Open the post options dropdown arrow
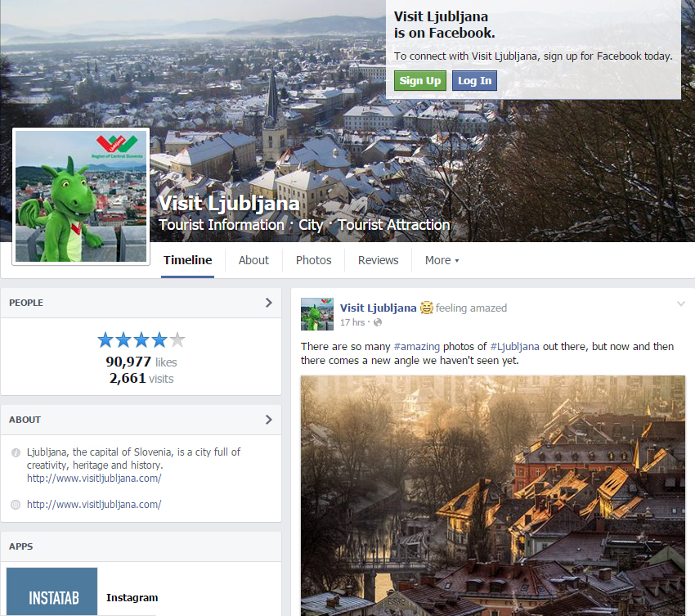The height and width of the screenshot is (616, 695). (x=681, y=304)
